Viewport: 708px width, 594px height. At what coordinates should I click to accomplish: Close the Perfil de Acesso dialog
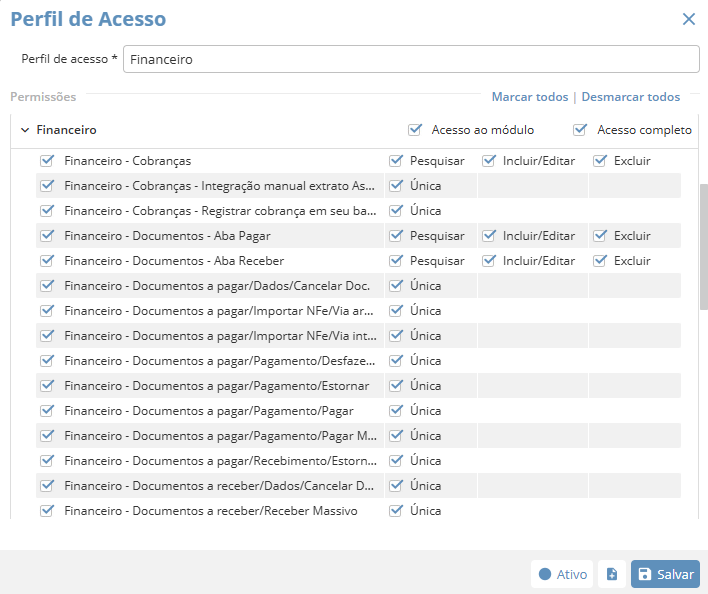688,19
